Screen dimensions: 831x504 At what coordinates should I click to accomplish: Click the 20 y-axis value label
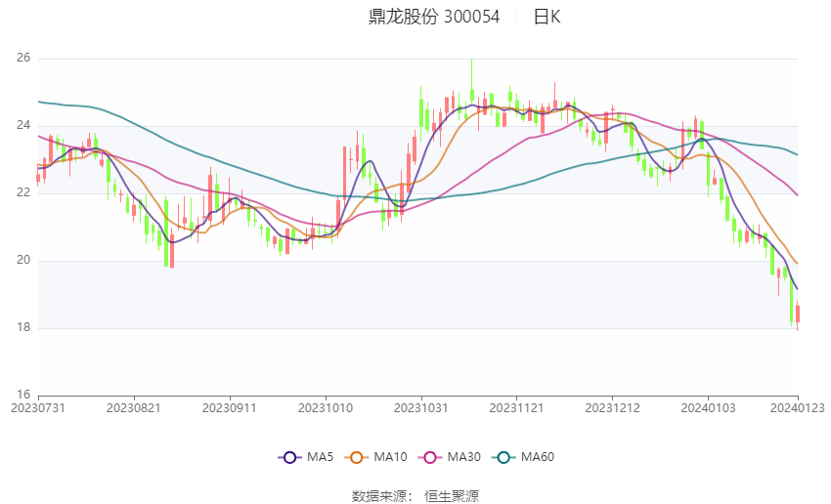(23, 260)
